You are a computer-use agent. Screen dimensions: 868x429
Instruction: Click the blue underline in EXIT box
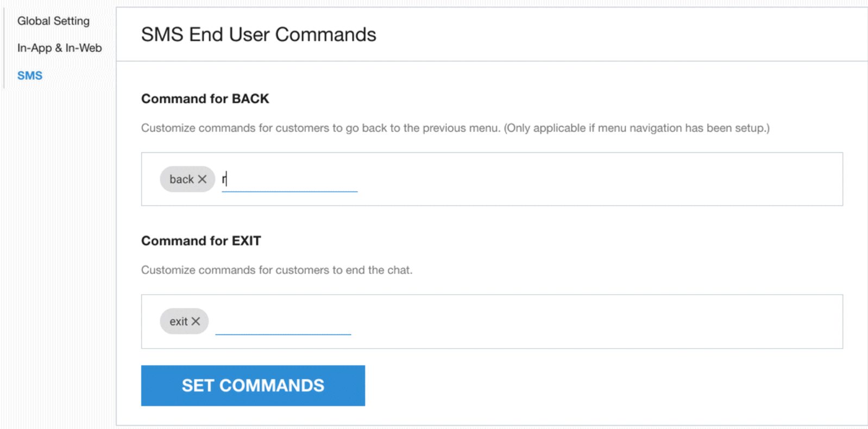pyautogui.click(x=283, y=334)
